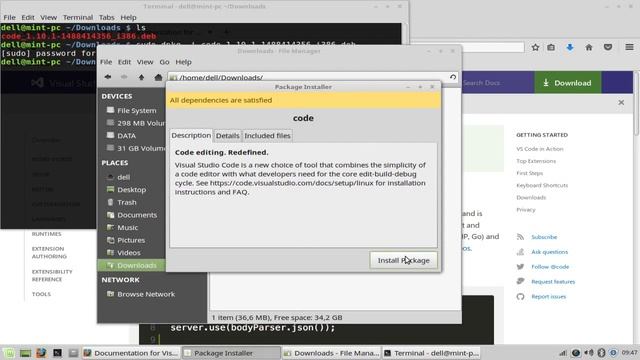Click the browser home icon
Viewport: 640px width, 360px height.
coord(589,47)
